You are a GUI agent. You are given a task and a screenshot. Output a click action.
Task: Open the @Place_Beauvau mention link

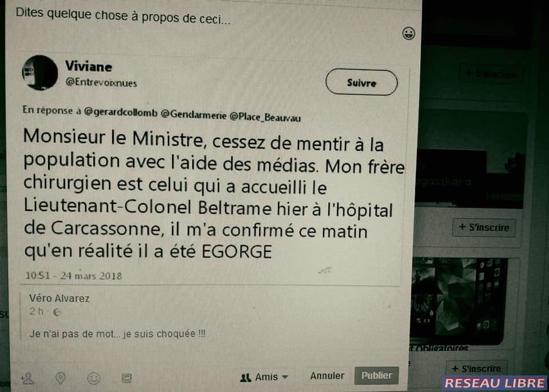[265, 117]
